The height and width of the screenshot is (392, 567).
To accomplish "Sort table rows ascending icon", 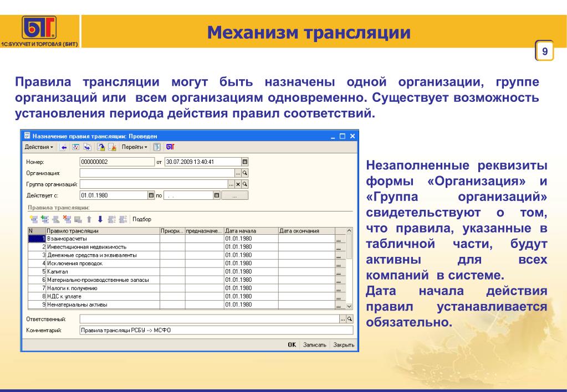I will click(x=112, y=219).
